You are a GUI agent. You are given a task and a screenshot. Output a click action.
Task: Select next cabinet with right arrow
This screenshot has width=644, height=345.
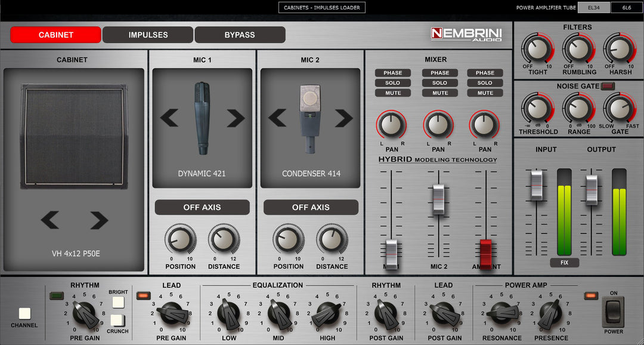pos(99,220)
